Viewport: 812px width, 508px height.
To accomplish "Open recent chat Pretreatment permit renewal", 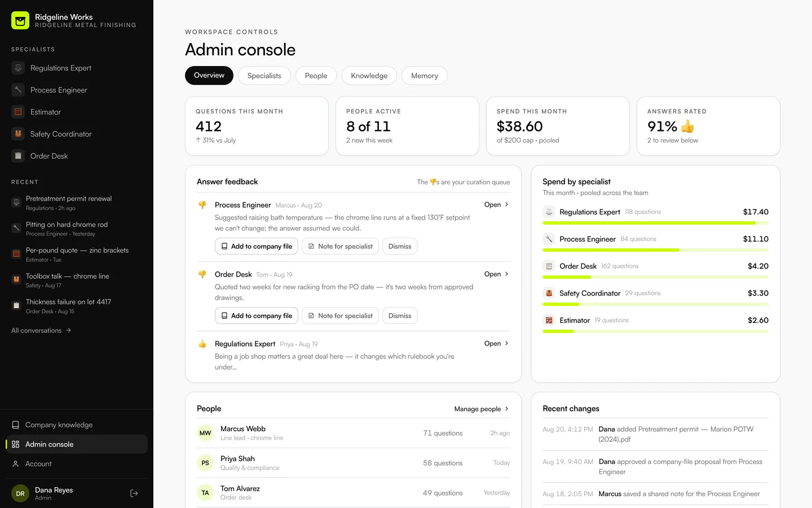I will point(77,203).
